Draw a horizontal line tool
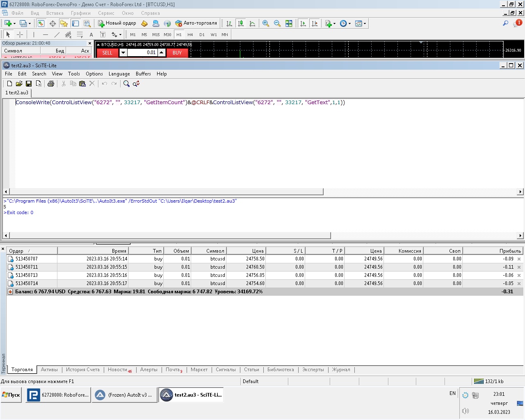The image size is (525, 420). 45,34
